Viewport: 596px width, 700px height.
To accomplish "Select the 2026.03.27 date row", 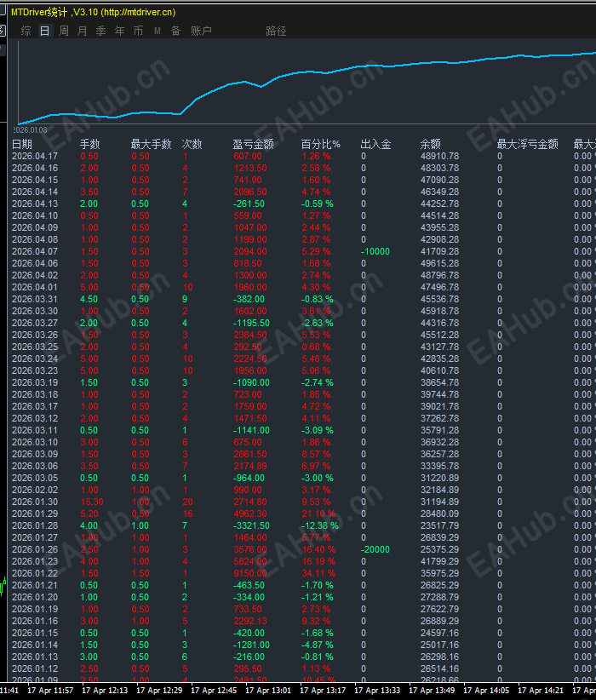I will (35, 323).
